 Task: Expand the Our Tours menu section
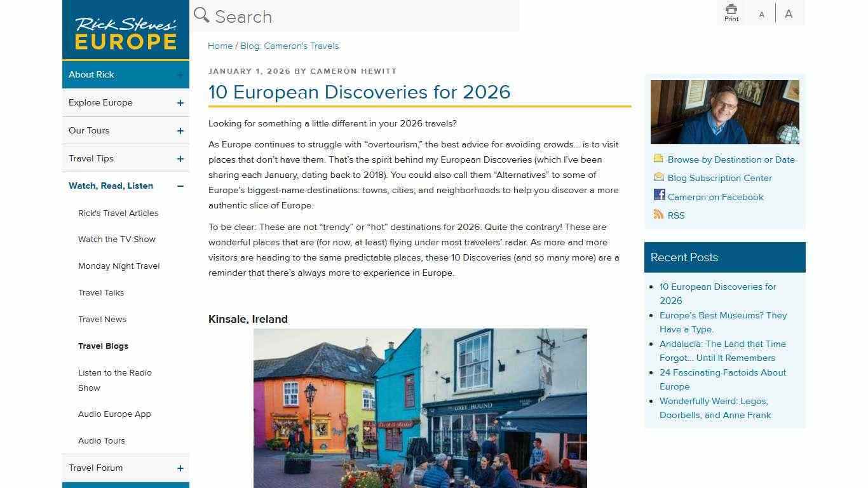coord(180,130)
